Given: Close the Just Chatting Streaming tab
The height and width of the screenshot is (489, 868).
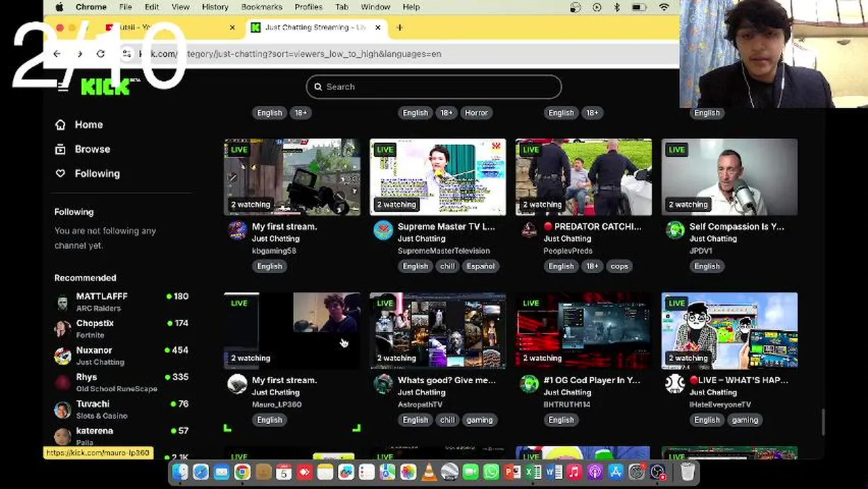Looking at the screenshot, I should pos(378,28).
